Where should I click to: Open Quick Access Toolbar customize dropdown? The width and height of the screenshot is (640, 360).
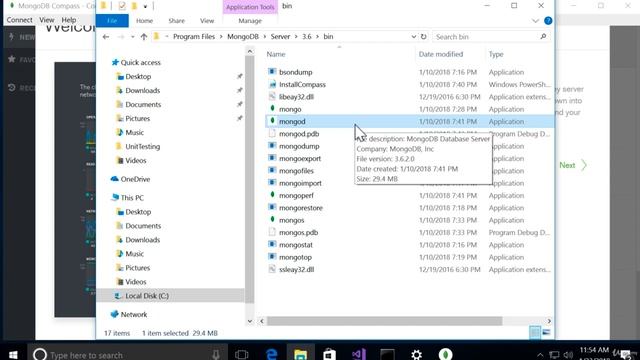pyautogui.click(x=145, y=7)
